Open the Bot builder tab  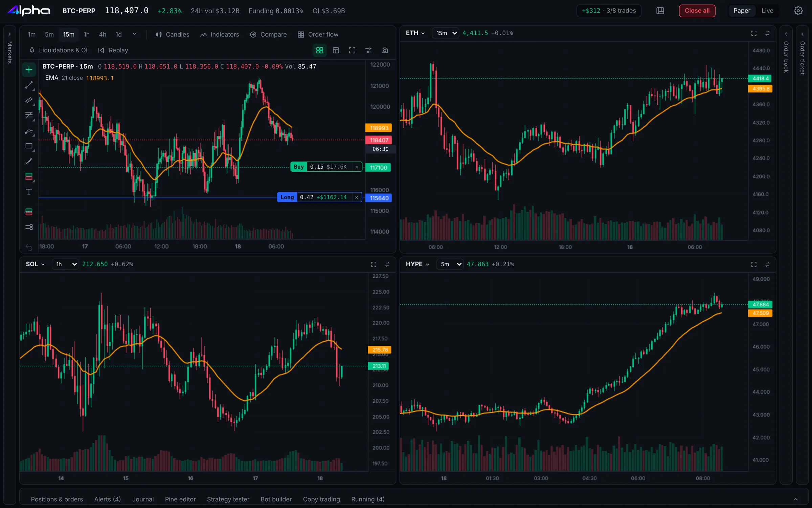(x=276, y=499)
